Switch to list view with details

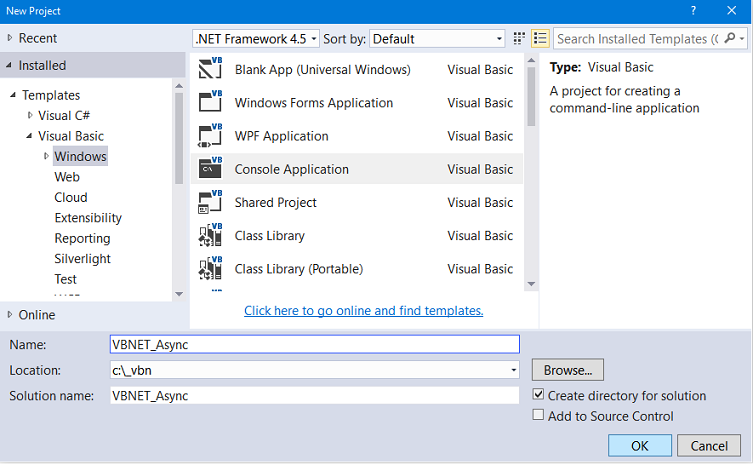coord(540,38)
